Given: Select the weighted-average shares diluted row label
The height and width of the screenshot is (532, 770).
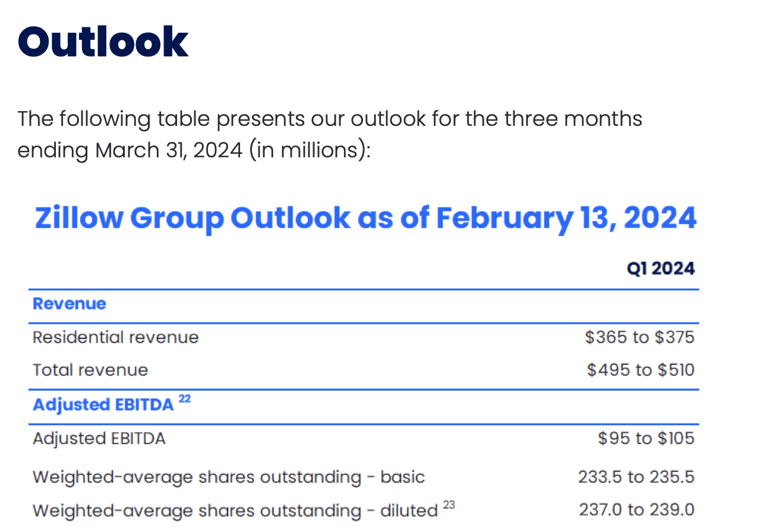Looking at the screenshot, I should pos(235,510).
